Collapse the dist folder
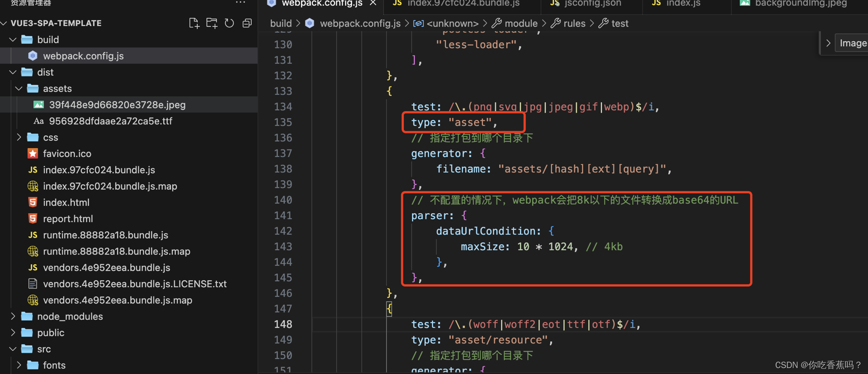 pos(13,72)
